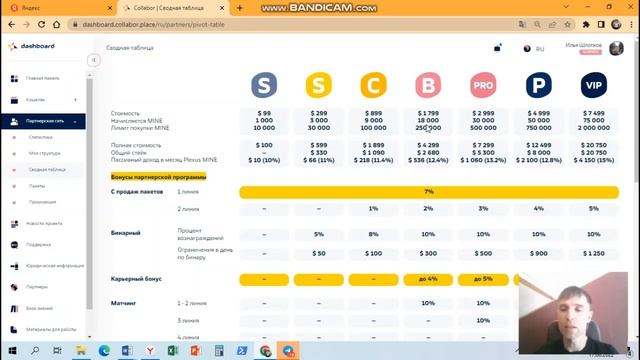Click the user profile avatar in dashboard
640x360 pixels.
[x=616, y=48]
